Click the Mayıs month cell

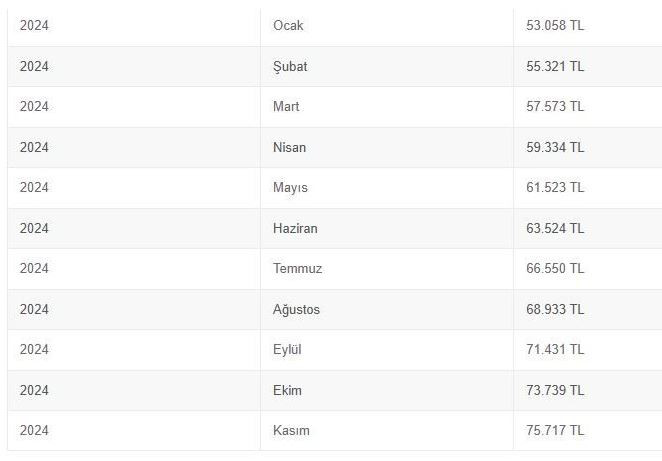pyautogui.click(x=290, y=188)
